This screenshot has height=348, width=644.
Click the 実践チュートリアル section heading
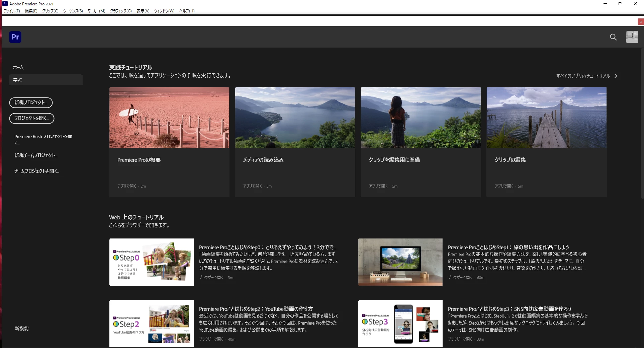(130, 68)
